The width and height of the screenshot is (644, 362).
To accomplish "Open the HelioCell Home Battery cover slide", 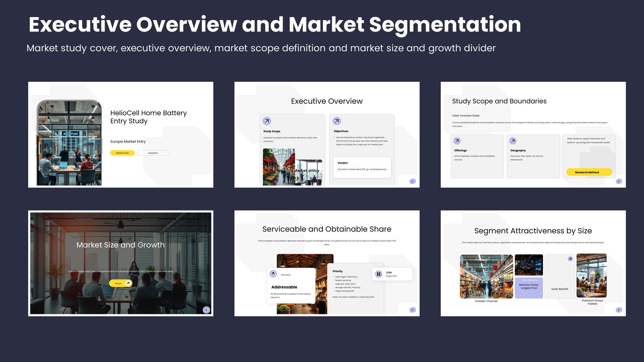I will click(x=121, y=135).
